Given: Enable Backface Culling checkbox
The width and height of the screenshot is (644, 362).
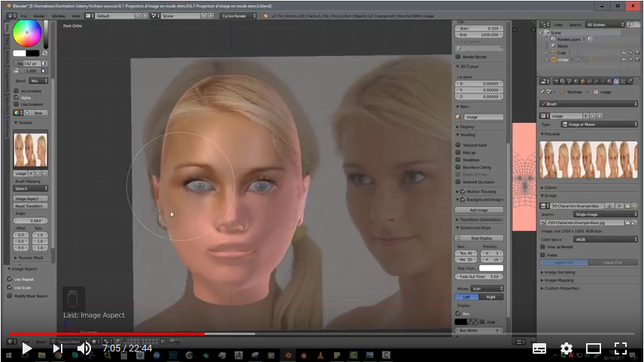Looking at the screenshot, I should point(458,167).
